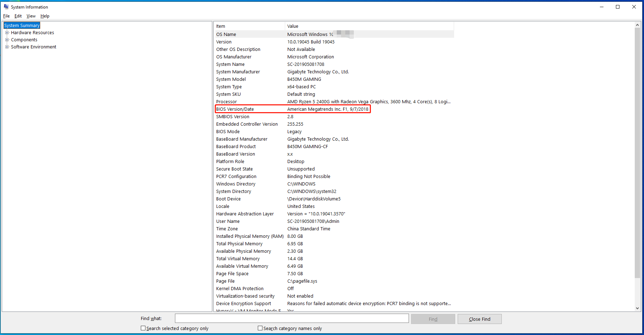Viewport: 644px width, 335px height.
Task: Open the File menu
Action: coord(6,16)
